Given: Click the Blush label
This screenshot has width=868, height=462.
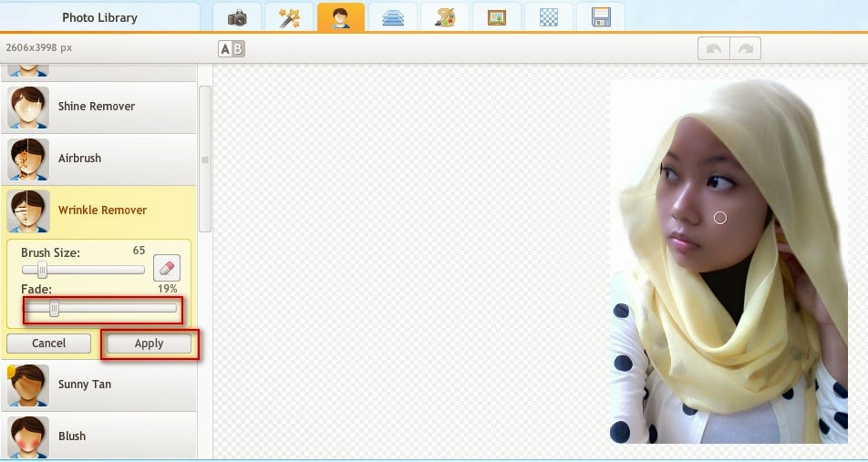Looking at the screenshot, I should 72,436.
